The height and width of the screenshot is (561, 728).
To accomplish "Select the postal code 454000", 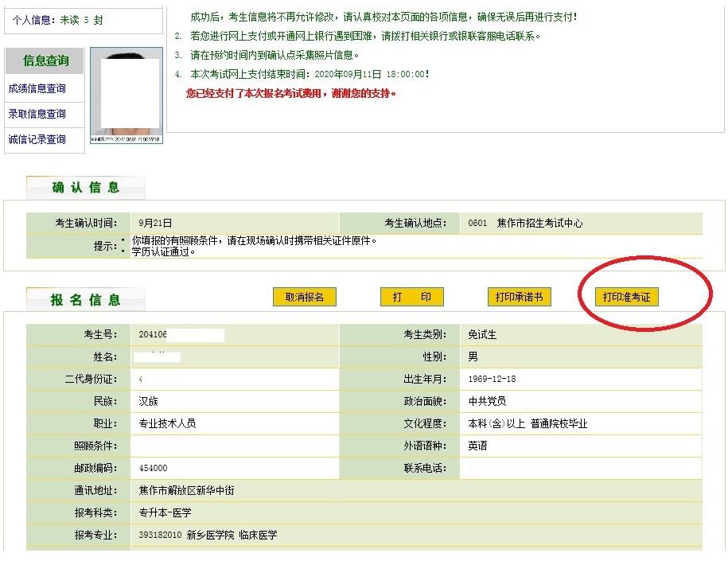I will [153, 469].
